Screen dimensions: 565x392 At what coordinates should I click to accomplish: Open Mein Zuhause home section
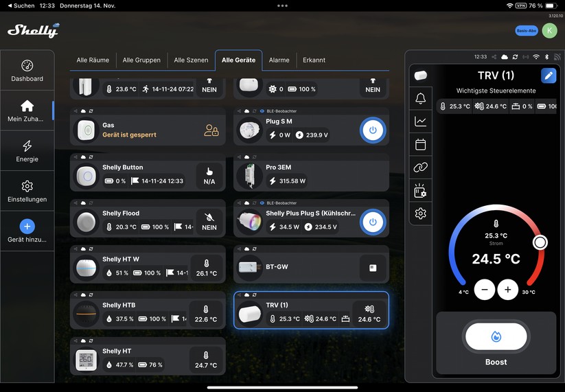point(27,111)
